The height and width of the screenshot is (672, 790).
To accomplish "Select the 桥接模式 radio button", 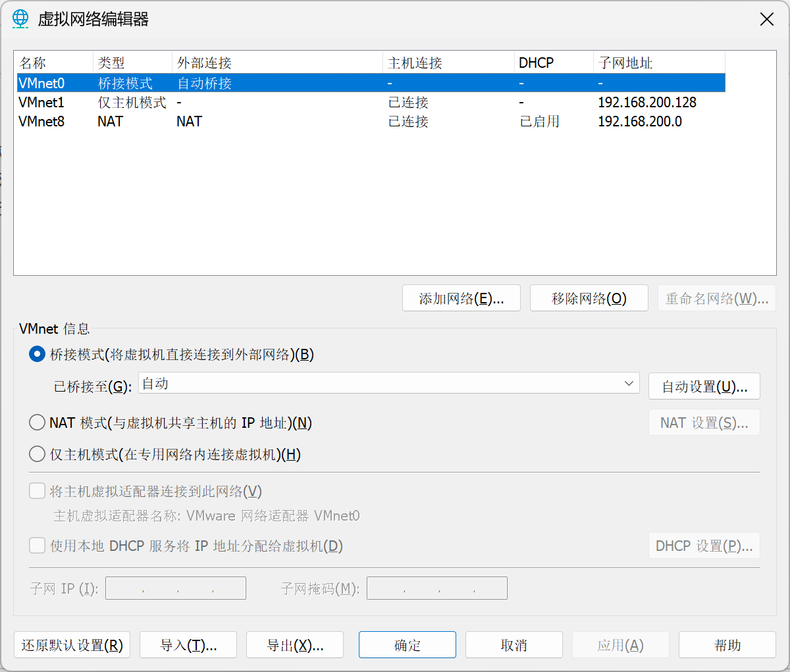I will pyautogui.click(x=37, y=354).
